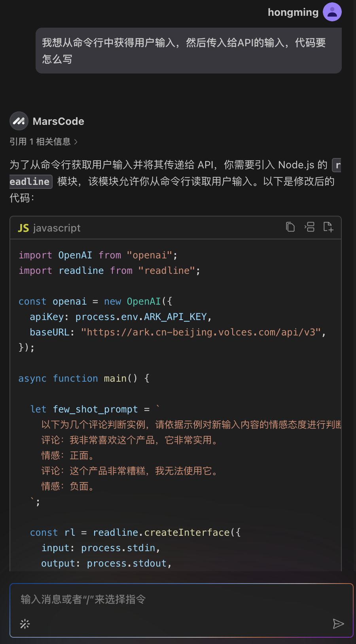Insert code at cursor icon
Screen dimensions: 356x644
309,227
